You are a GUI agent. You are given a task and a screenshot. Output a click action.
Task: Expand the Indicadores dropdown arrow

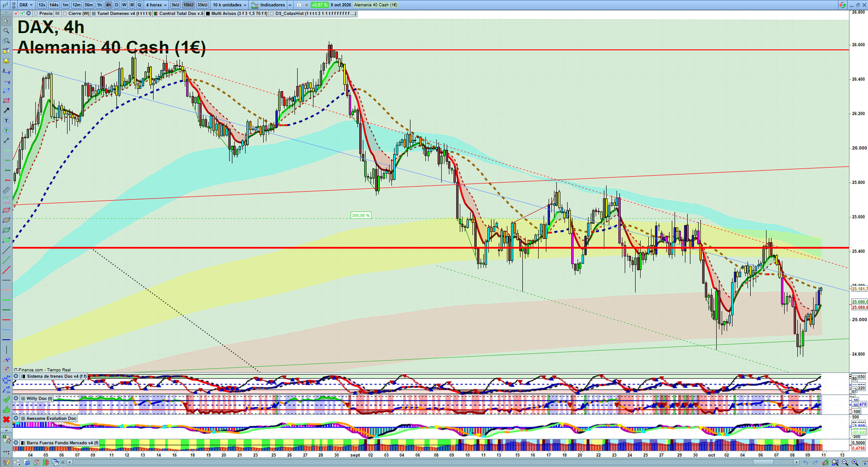point(289,5)
